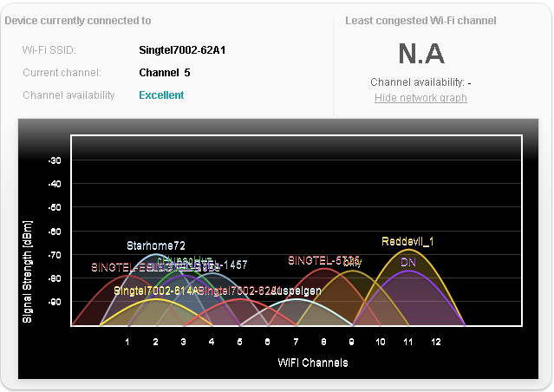This screenshot has width=554, height=392.
Task: Click the Channel availability: - text under N.A
Action: pos(420,82)
